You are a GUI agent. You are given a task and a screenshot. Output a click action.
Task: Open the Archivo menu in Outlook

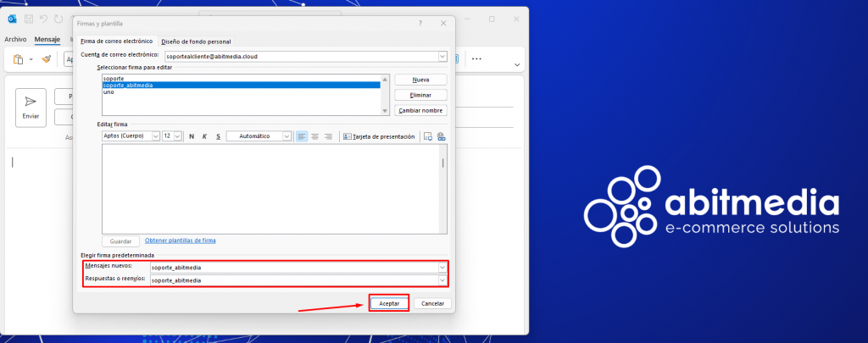15,39
